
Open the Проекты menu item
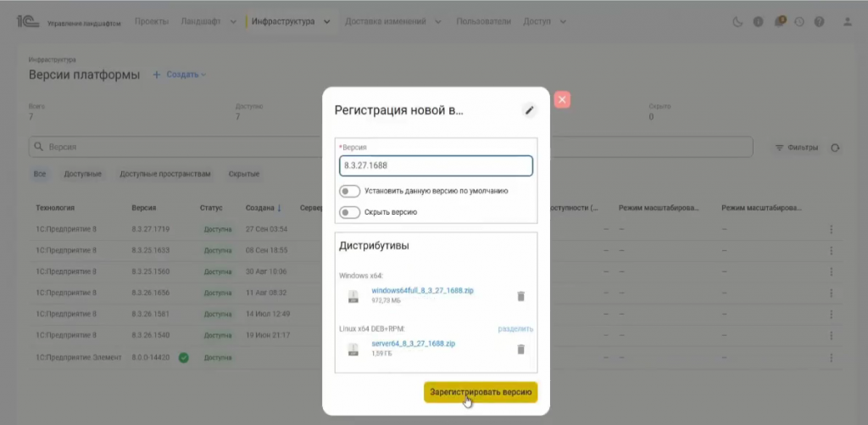[x=151, y=21]
